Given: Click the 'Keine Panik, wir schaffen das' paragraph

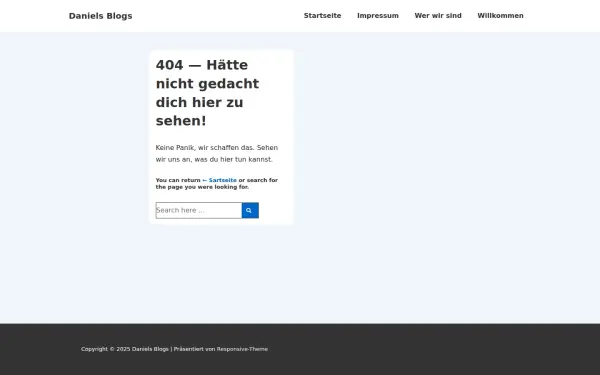Looking at the screenshot, I should coord(217,153).
